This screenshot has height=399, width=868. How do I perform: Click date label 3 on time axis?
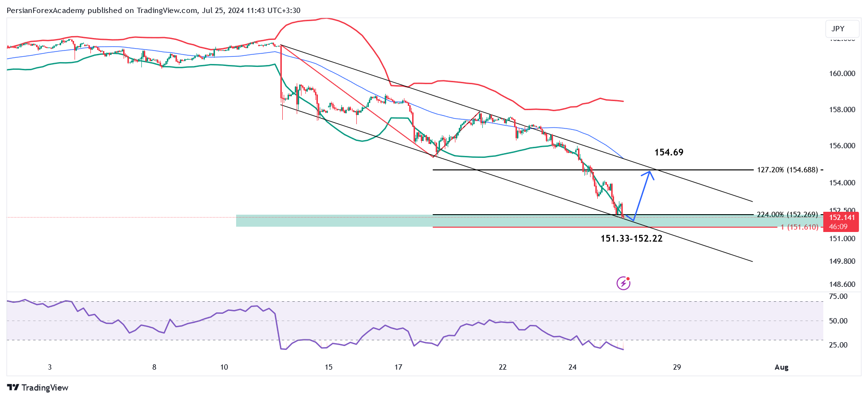point(50,367)
